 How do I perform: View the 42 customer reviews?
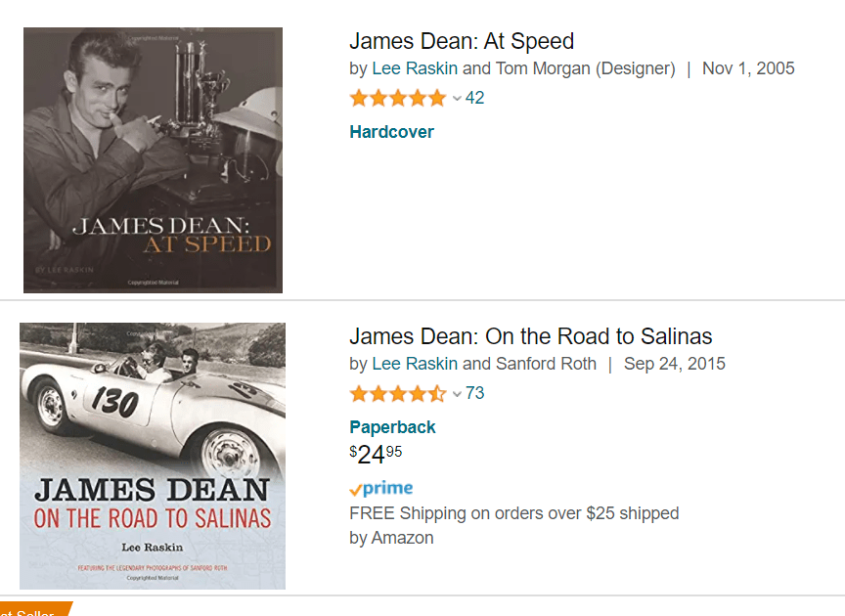[x=475, y=98]
